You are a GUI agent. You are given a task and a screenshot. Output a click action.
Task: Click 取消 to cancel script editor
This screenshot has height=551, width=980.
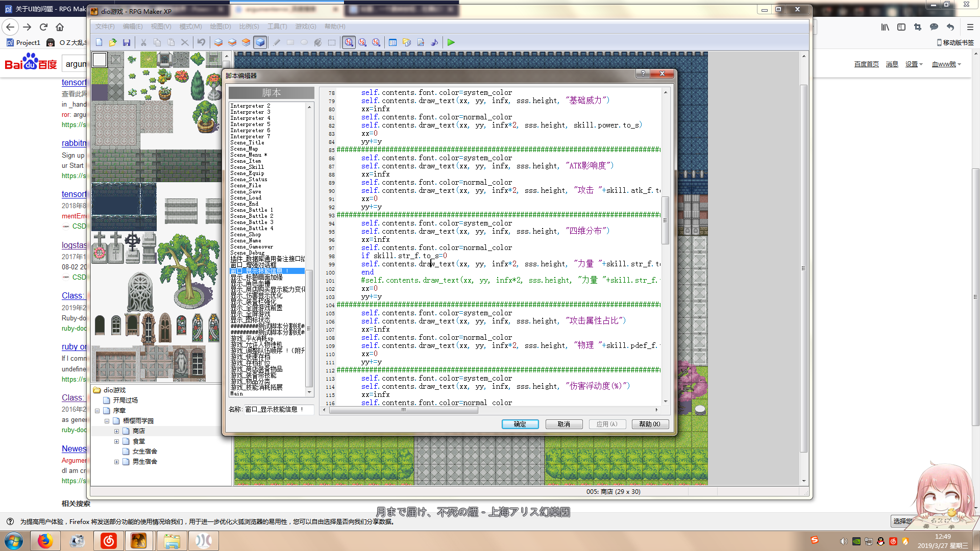(x=564, y=424)
